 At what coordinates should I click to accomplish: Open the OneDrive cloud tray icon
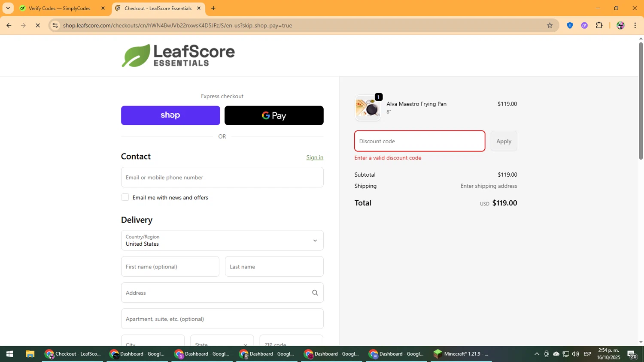[556, 354]
